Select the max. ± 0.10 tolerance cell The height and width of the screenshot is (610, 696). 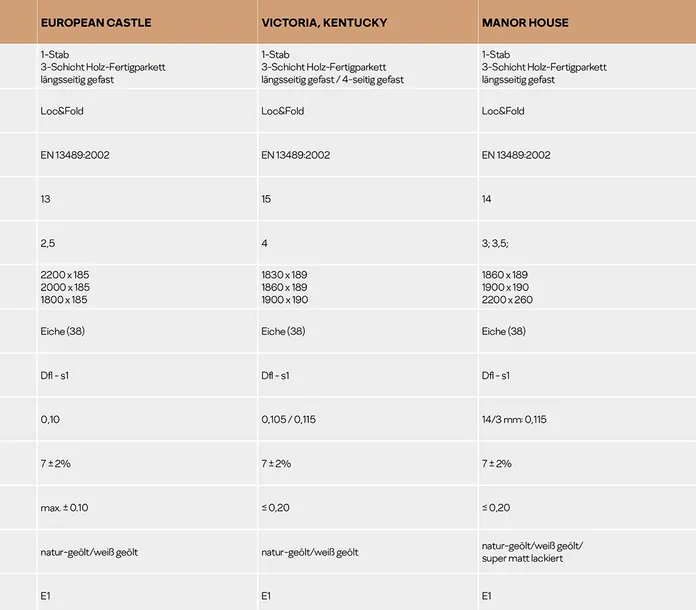[64, 507]
